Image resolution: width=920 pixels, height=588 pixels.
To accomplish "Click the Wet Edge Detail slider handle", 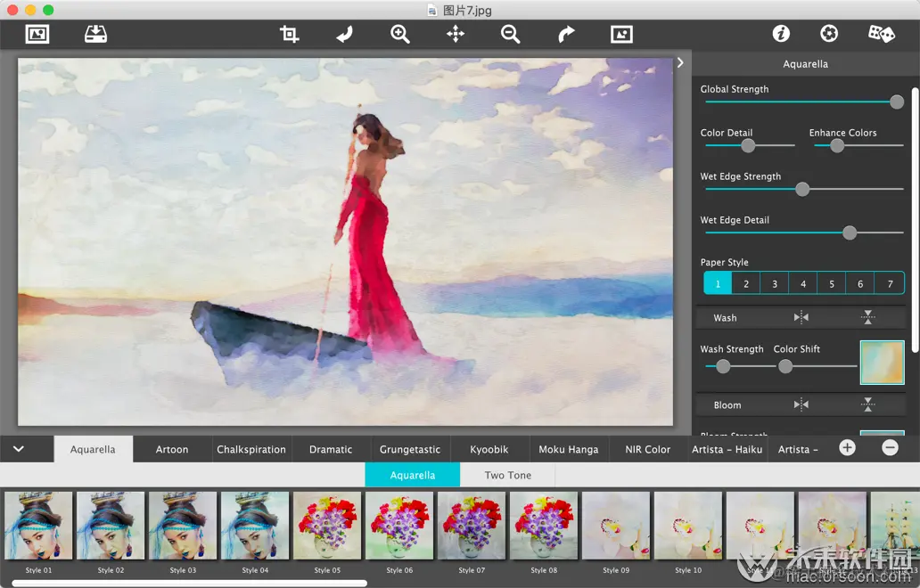I will 850,233.
